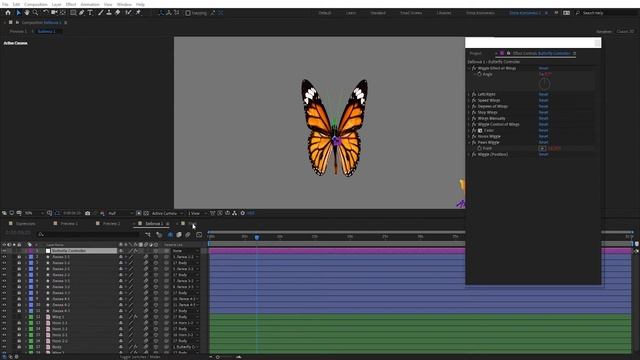
Task: Select the Unified Camera tool
Action: point(54,13)
